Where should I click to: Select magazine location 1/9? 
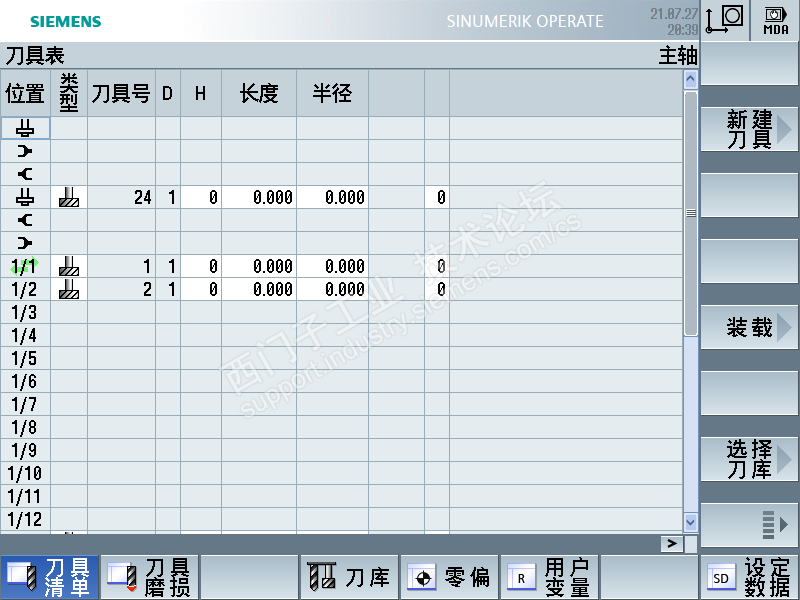pyautogui.click(x=25, y=449)
